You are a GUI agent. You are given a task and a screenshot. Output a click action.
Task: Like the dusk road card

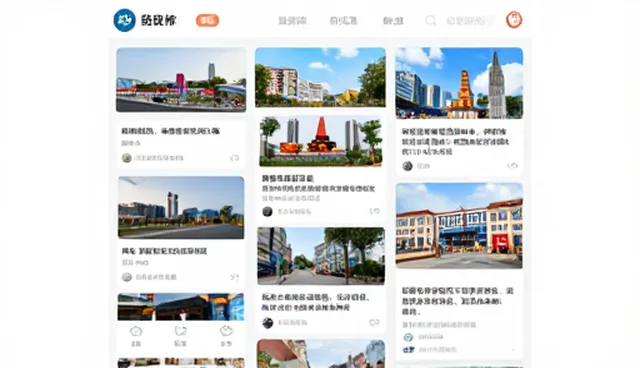[234, 277]
